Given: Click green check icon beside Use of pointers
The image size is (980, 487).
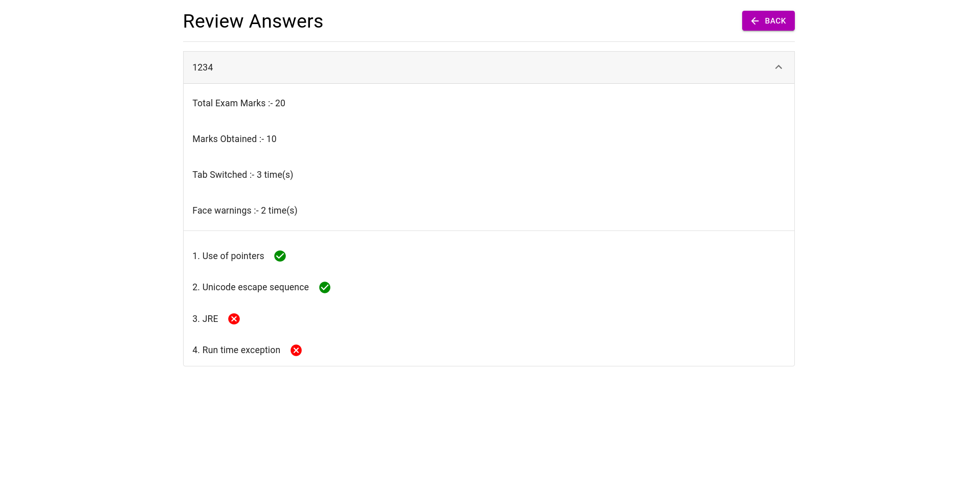Looking at the screenshot, I should point(280,256).
